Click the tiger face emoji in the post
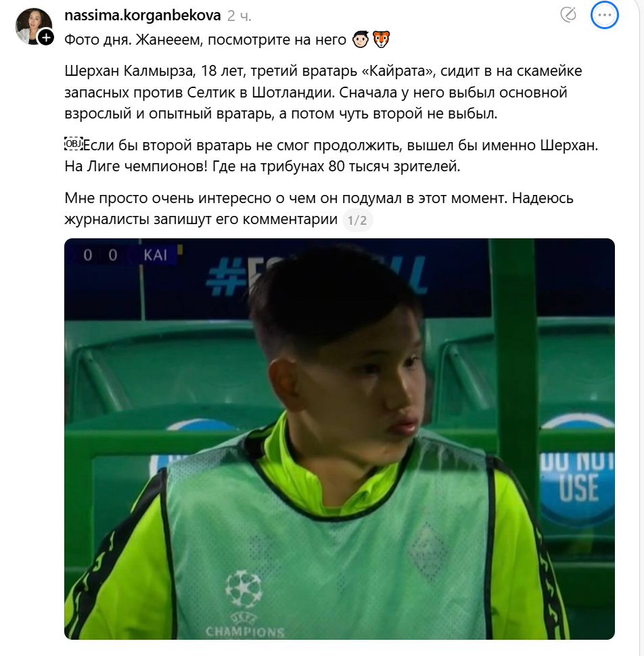This screenshot has width=644, height=656. click(381, 40)
